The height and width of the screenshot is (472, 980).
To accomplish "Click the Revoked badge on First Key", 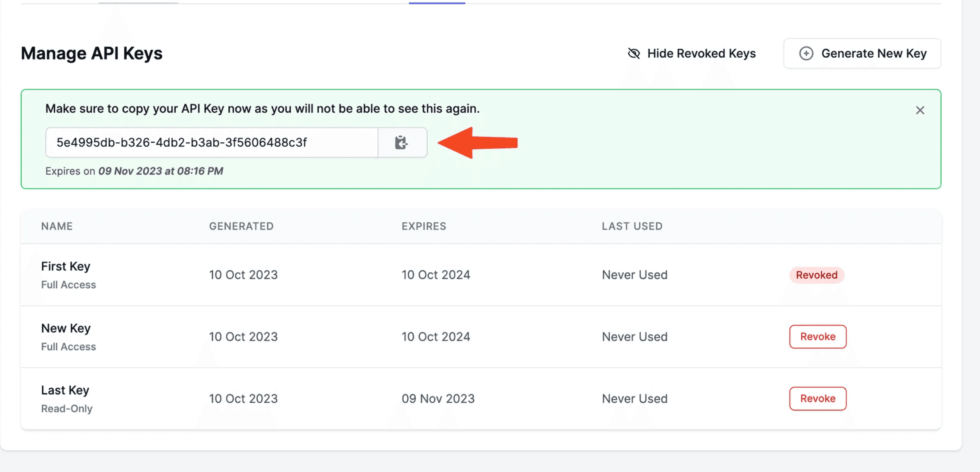I will [x=816, y=275].
